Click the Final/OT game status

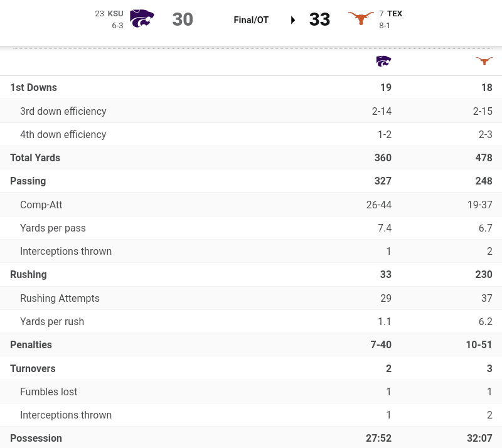(x=251, y=20)
